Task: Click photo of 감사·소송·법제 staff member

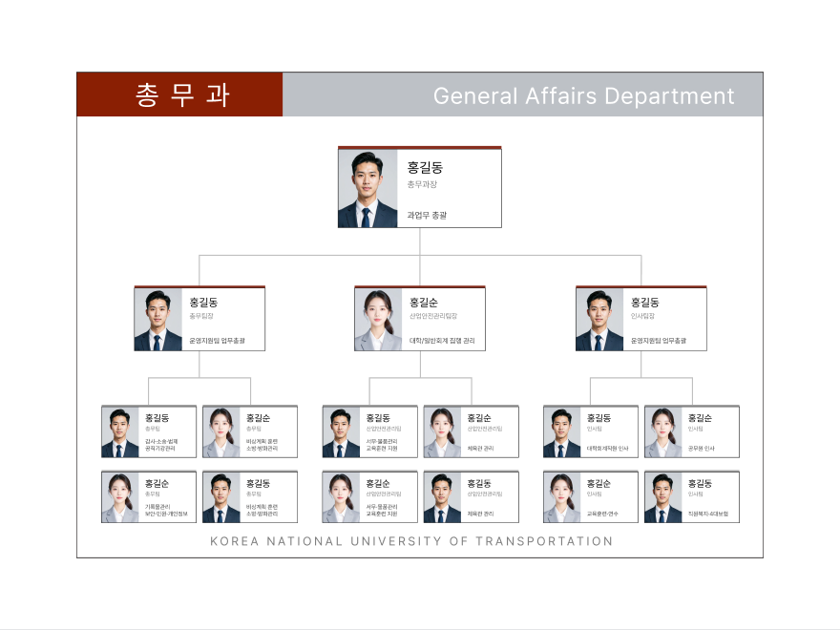Action: click(120, 432)
